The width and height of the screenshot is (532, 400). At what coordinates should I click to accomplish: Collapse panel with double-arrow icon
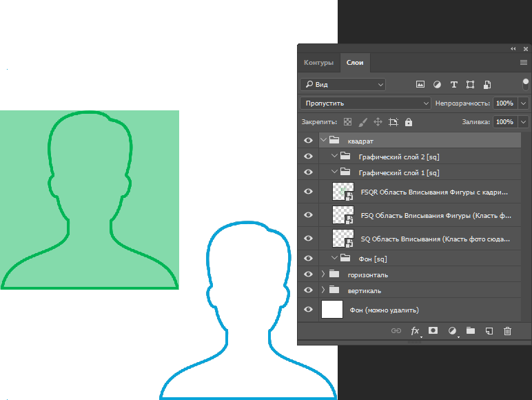[x=513, y=49]
